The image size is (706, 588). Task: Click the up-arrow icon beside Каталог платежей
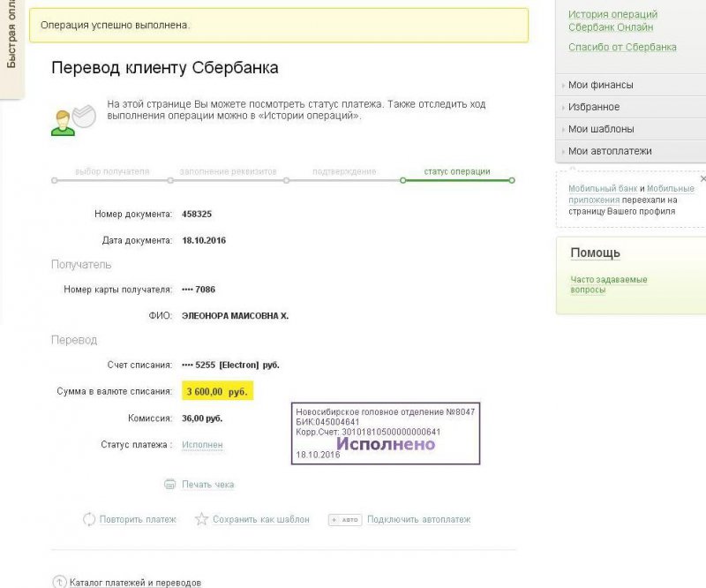click(x=59, y=582)
